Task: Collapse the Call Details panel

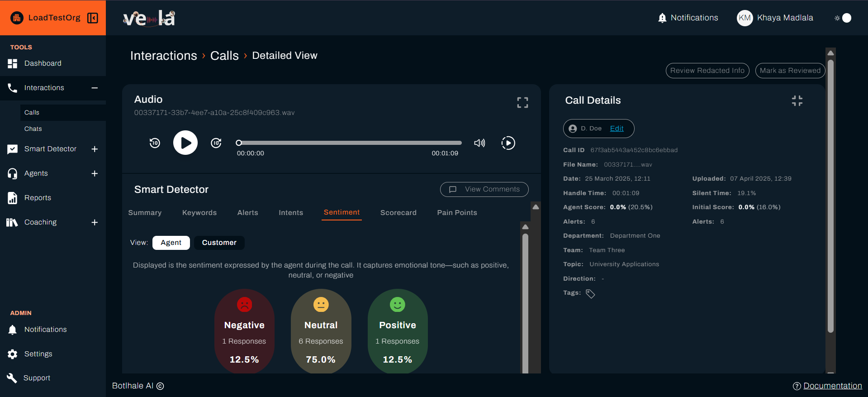Action: [x=797, y=101]
